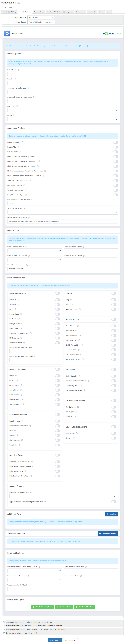
Task: Open the Free Domain tab
Action: (80, 12)
